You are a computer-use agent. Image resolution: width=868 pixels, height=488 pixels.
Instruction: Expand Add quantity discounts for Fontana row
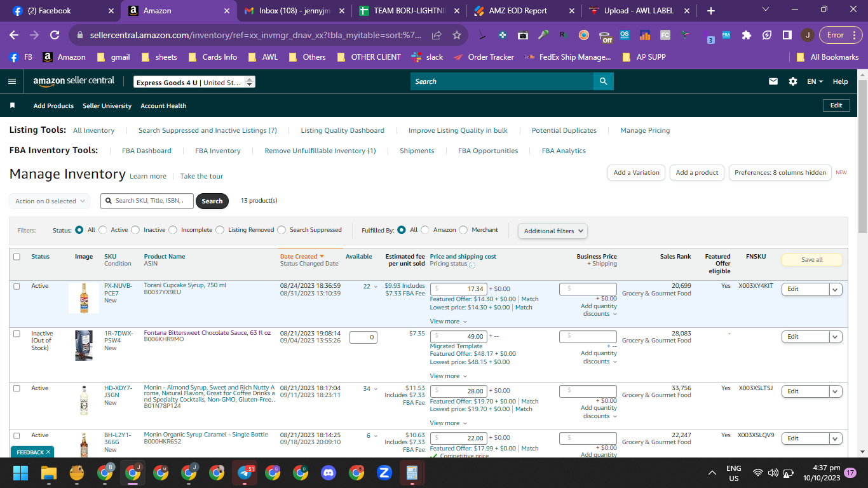click(x=599, y=357)
